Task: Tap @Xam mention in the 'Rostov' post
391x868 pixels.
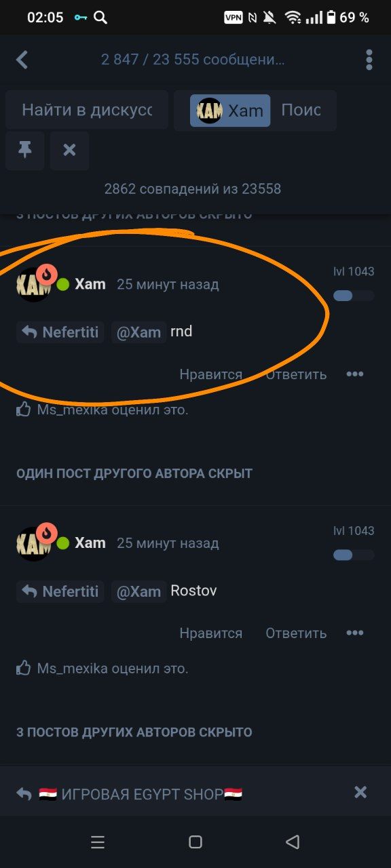Action: [x=138, y=591]
